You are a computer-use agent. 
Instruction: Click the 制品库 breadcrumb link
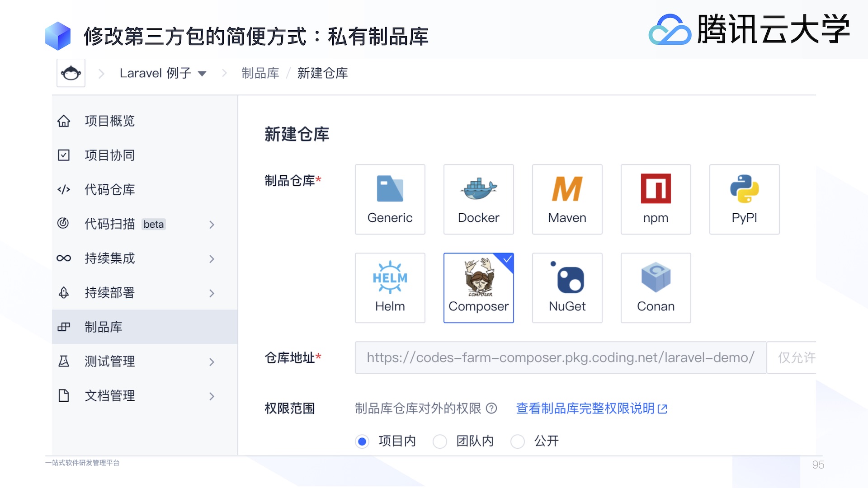point(260,73)
